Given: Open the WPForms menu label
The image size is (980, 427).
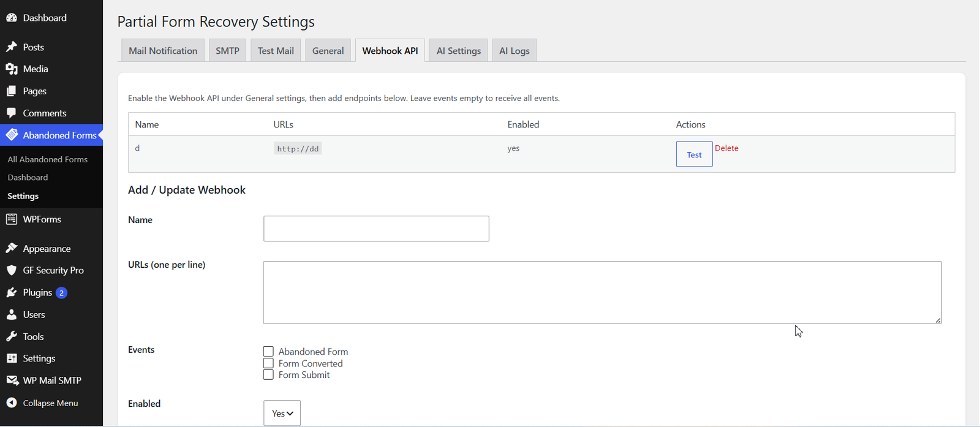Looking at the screenshot, I should pyautogui.click(x=42, y=219).
